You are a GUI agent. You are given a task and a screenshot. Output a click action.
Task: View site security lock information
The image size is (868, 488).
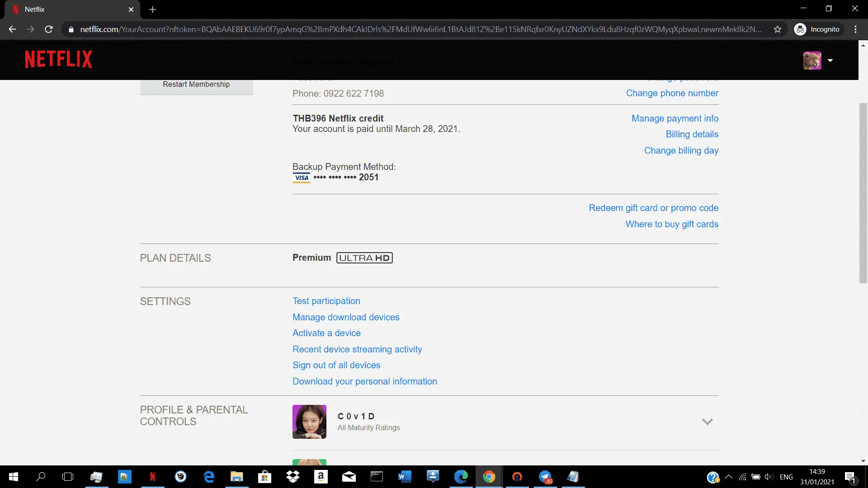[x=71, y=29]
